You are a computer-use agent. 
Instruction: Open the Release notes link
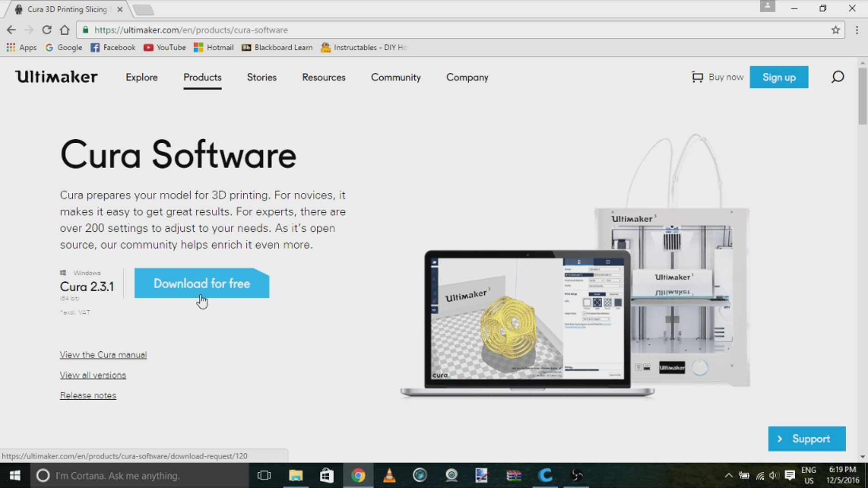[88, 395]
